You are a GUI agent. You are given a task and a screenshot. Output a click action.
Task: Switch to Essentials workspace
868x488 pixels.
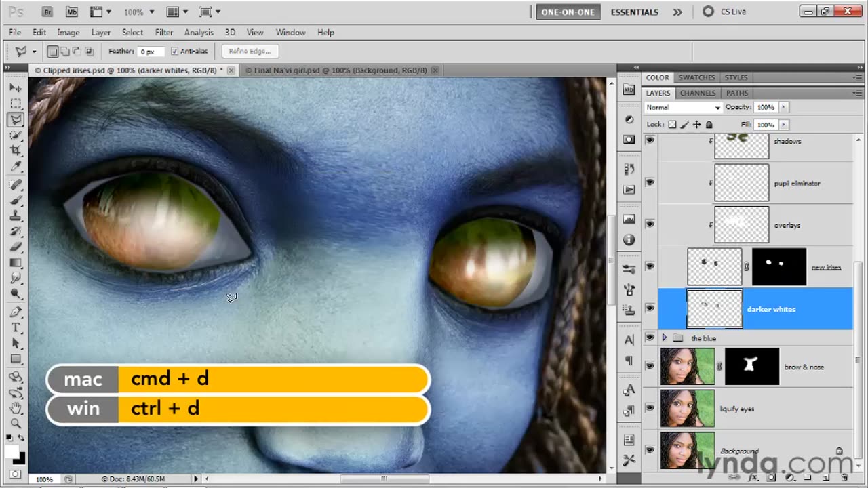(635, 12)
